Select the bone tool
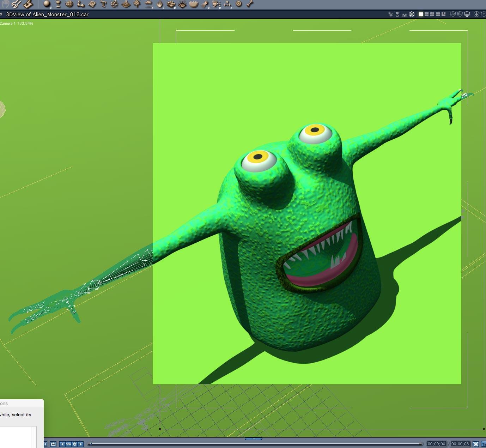Image resolution: width=486 pixels, height=448 pixels. (250, 4)
